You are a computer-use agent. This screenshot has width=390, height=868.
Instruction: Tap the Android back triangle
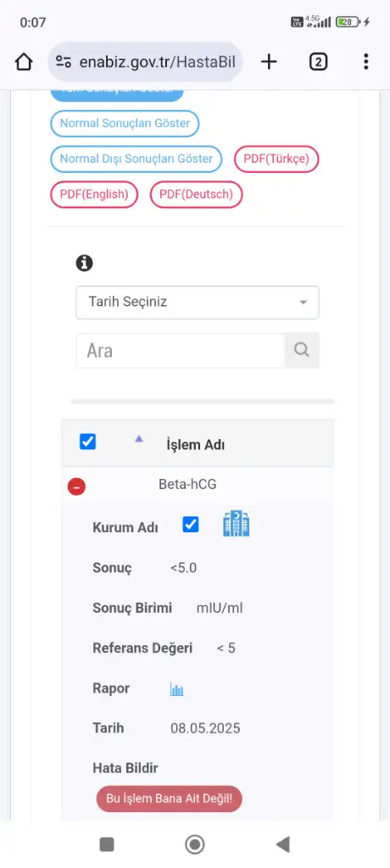tap(283, 844)
